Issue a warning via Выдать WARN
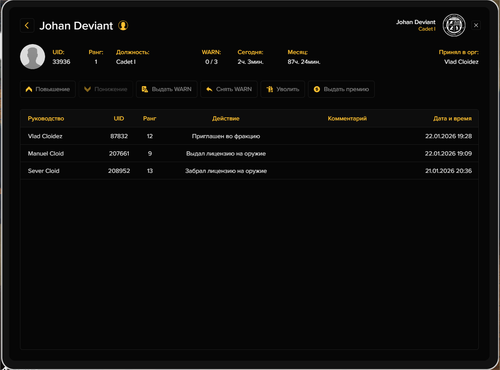 tap(167, 89)
